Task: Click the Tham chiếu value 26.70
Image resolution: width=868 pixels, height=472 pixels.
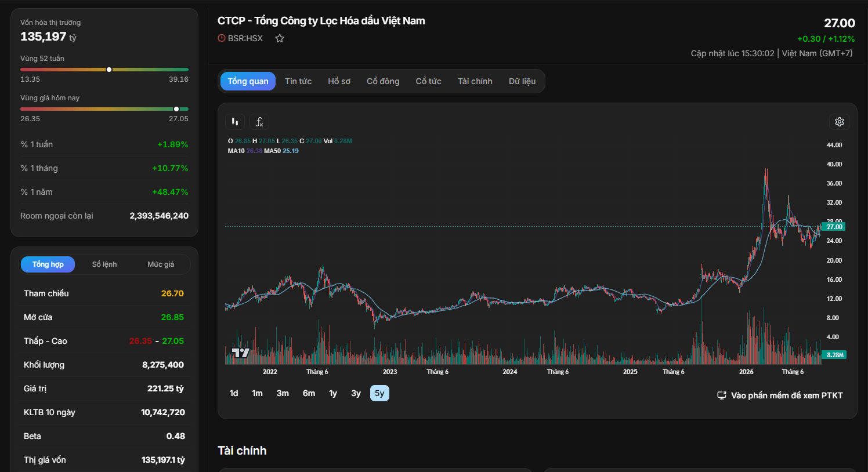Action: click(172, 293)
